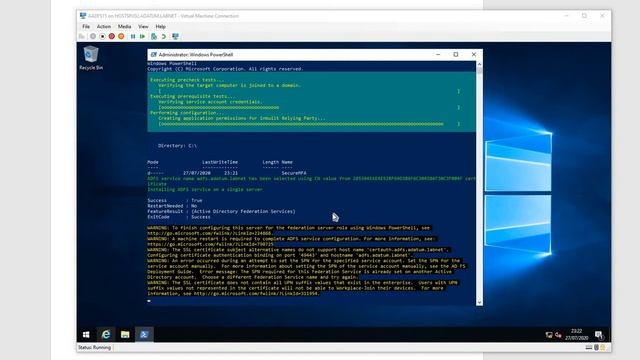
Task: Click the 'Mode' column header
Action: 153,162
